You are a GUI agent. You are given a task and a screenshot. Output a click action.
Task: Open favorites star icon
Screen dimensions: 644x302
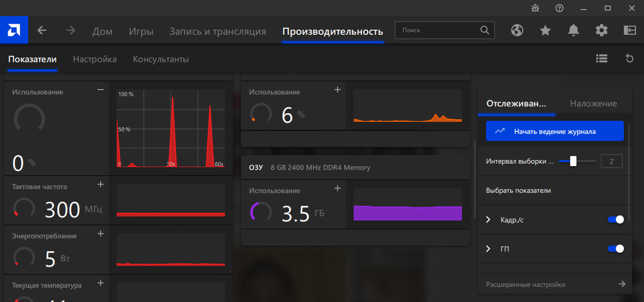pyautogui.click(x=545, y=31)
